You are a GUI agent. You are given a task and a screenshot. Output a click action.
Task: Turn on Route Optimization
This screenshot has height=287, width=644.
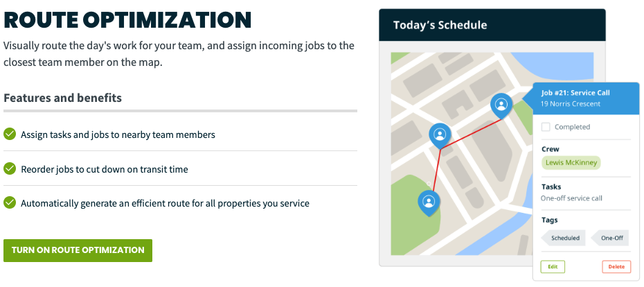point(78,250)
